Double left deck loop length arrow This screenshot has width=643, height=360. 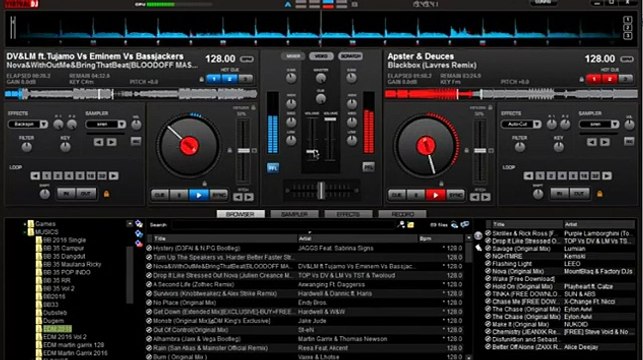(x=114, y=176)
